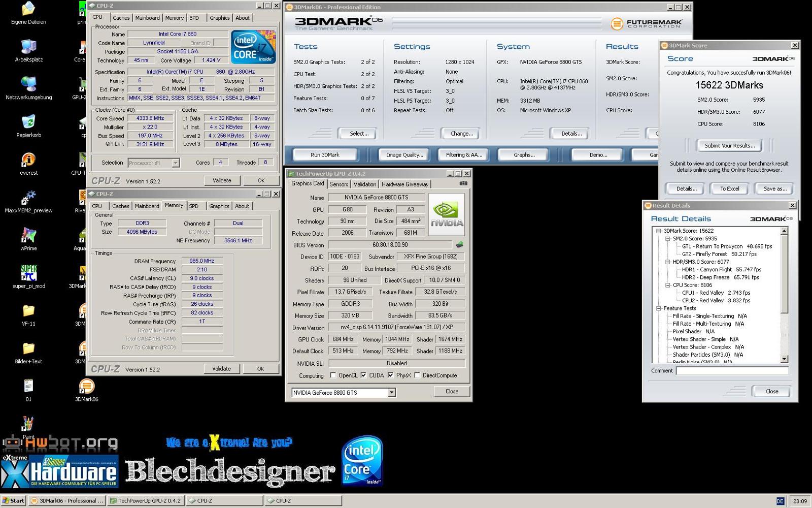Click Close in Result Details window
Viewport: 812px width, 508px height.
pos(771,391)
